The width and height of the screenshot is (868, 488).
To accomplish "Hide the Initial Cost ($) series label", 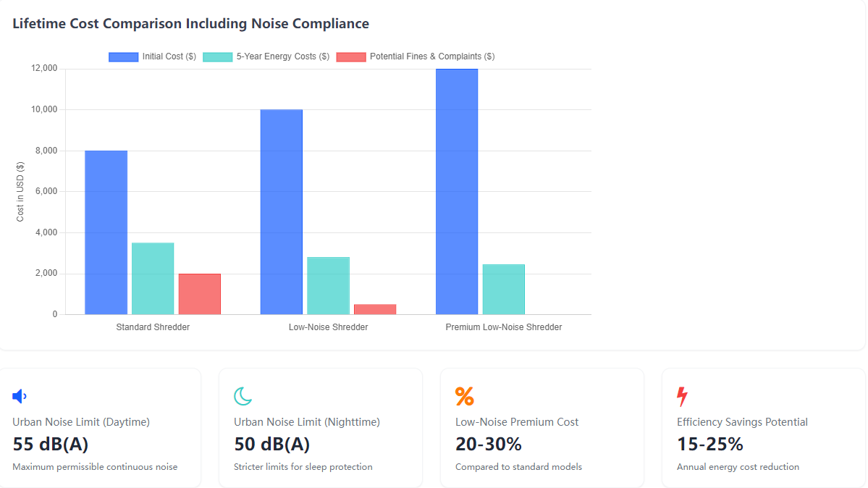I will pos(169,56).
